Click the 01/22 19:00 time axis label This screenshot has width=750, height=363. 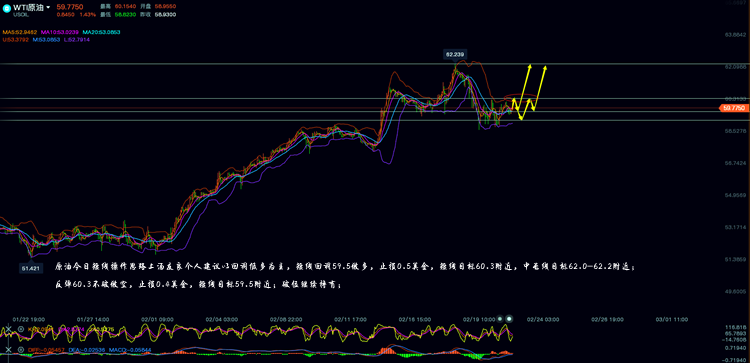29,319
